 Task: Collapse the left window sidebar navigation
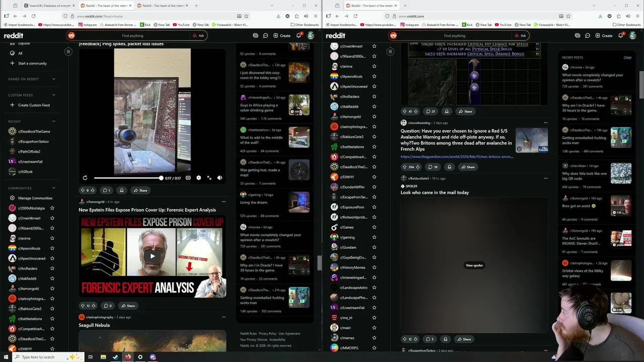click(x=68, y=51)
